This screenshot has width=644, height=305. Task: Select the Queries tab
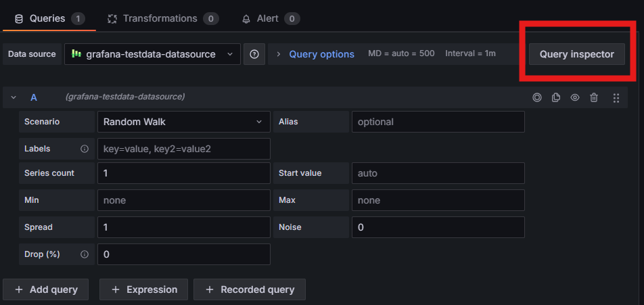pos(49,18)
